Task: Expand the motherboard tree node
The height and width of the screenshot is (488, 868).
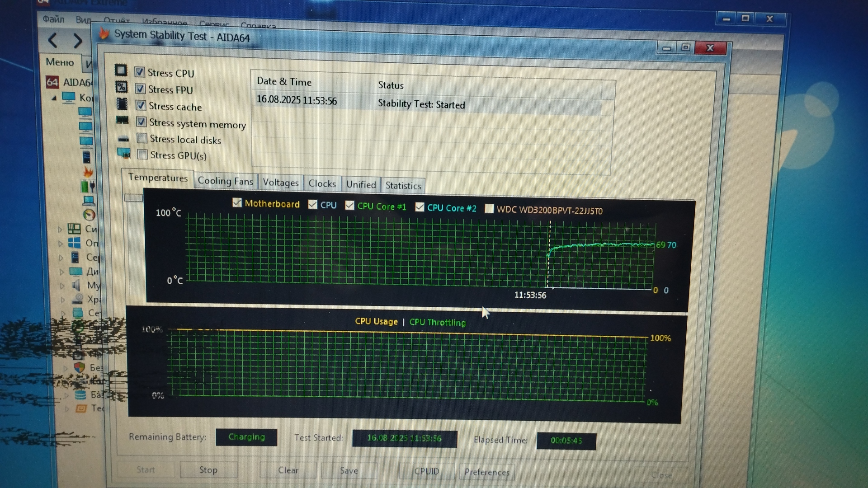Action: point(60,230)
